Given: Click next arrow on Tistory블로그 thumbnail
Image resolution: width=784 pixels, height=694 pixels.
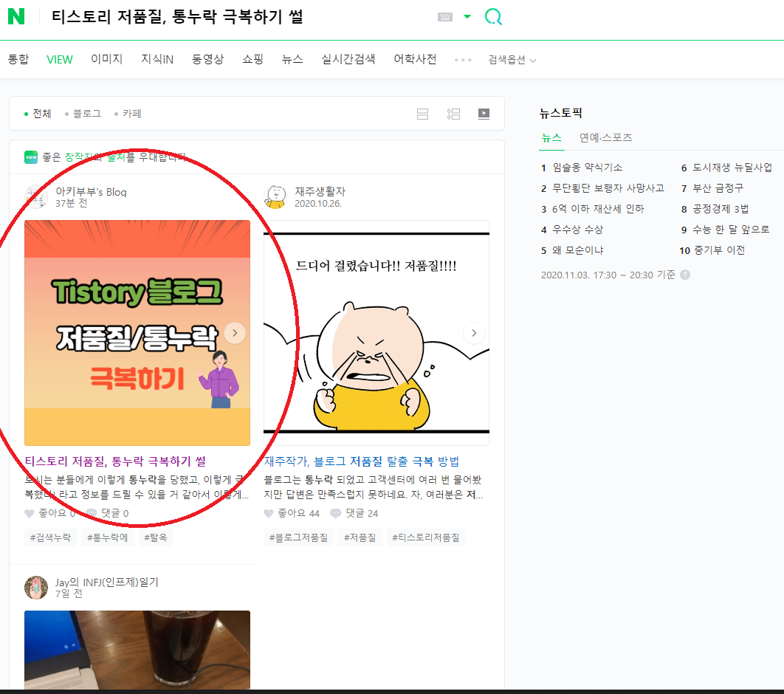Looking at the screenshot, I should tap(235, 333).
